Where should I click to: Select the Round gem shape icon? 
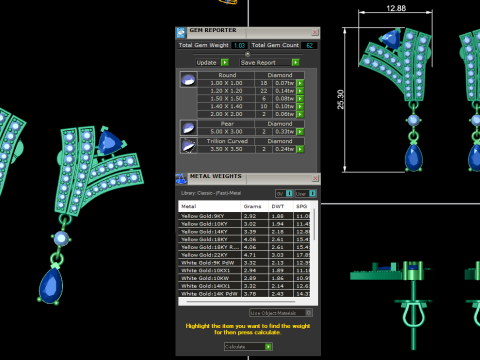(x=188, y=80)
